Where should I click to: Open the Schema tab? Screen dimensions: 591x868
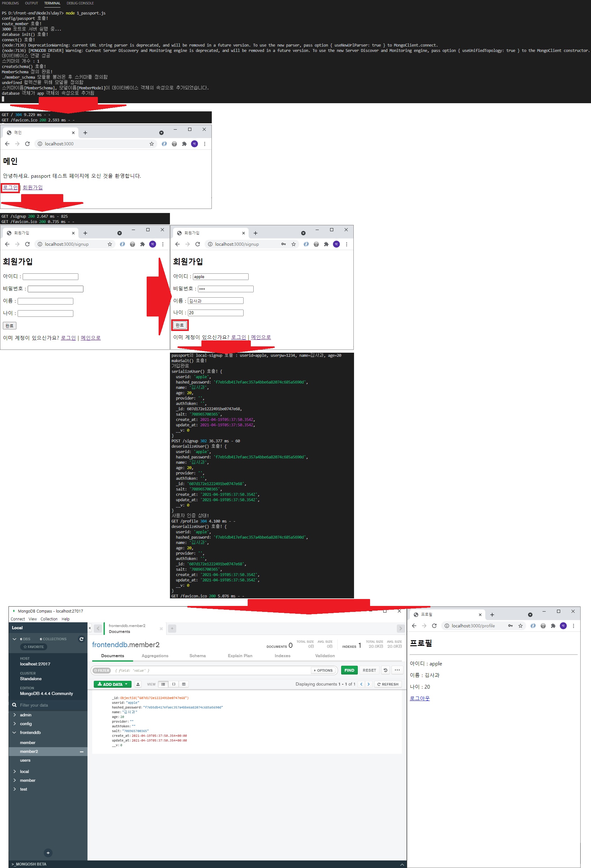[198, 656]
